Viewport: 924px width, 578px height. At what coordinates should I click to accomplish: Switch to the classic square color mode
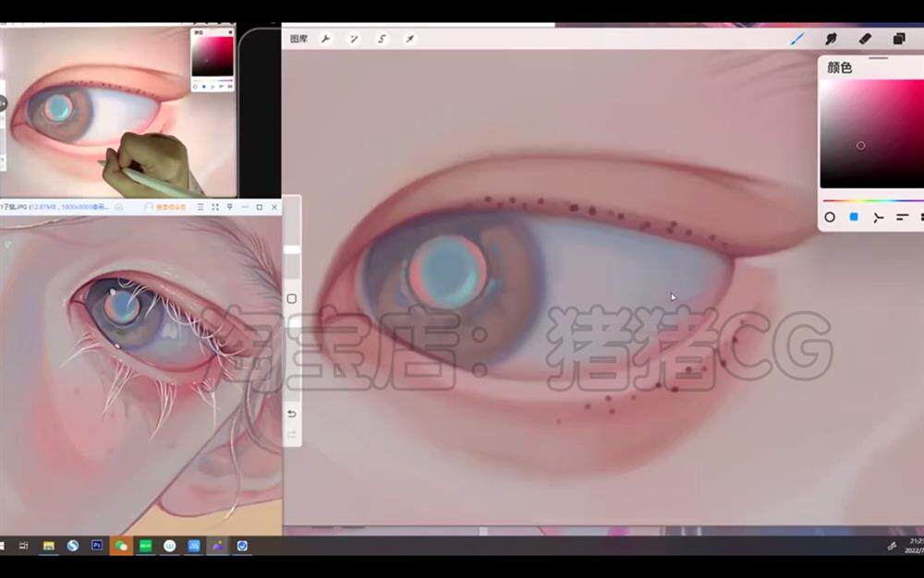(x=852, y=218)
